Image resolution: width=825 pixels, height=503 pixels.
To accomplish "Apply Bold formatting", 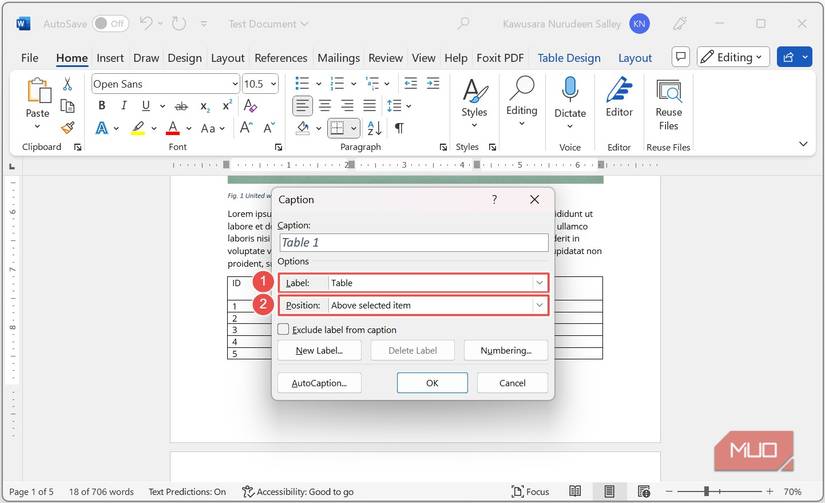I will 101,106.
